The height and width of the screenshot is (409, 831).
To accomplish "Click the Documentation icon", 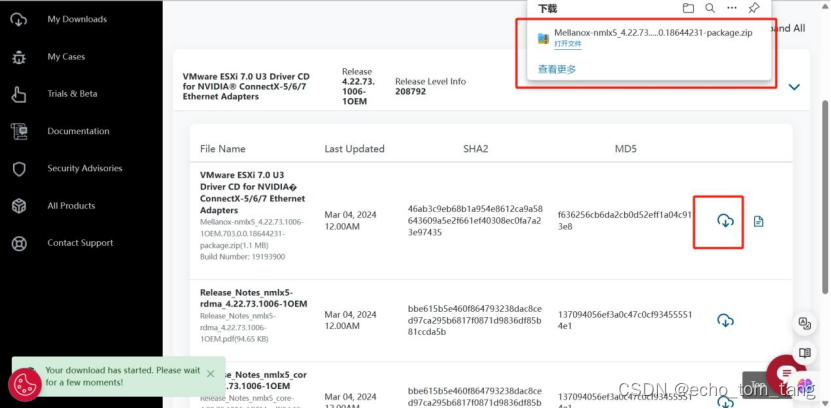I will click(x=19, y=131).
